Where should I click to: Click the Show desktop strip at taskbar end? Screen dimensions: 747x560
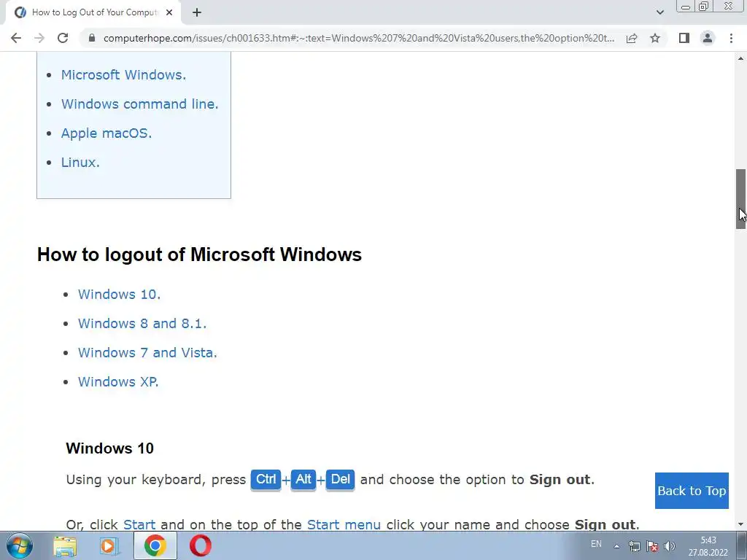[x=741, y=546]
